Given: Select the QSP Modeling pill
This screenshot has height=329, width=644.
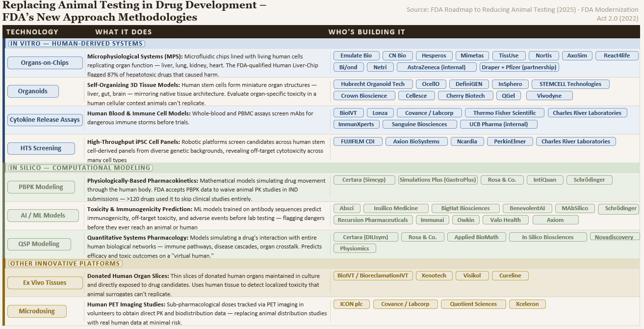Looking at the screenshot, I should pos(39,244).
